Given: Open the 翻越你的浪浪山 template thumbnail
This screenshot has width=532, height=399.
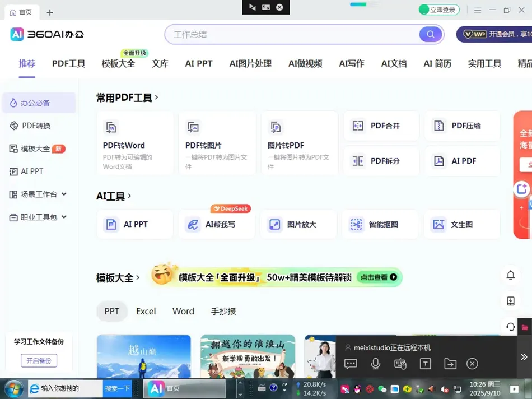Looking at the screenshot, I should pyautogui.click(x=248, y=356).
